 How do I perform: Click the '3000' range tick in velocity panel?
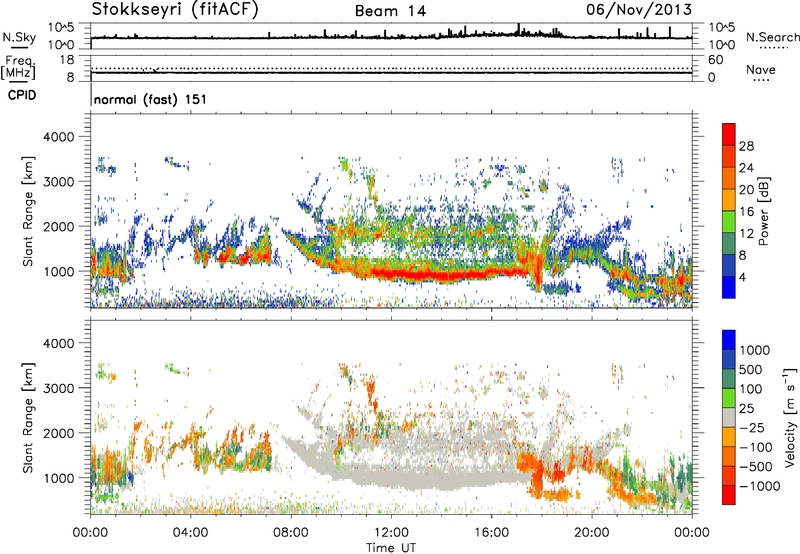(x=58, y=388)
